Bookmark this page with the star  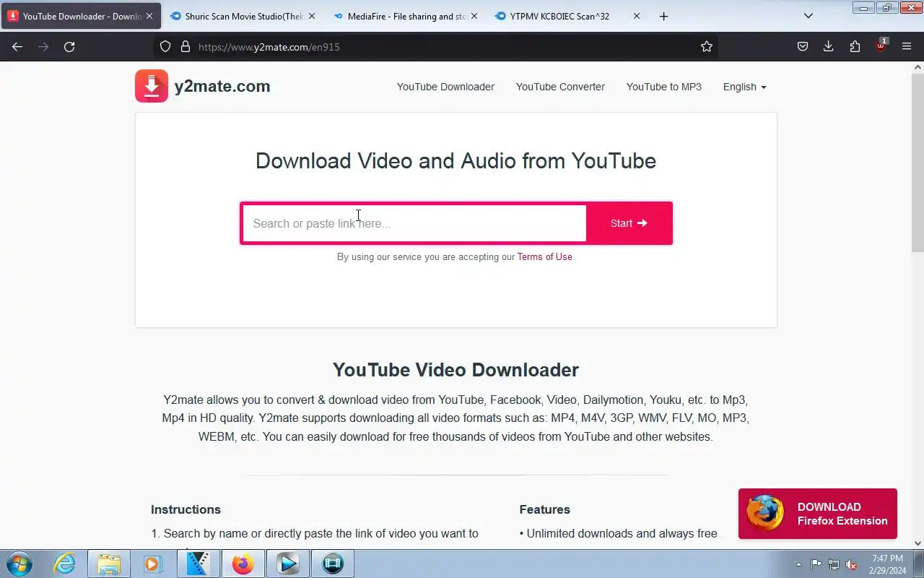coord(707,46)
